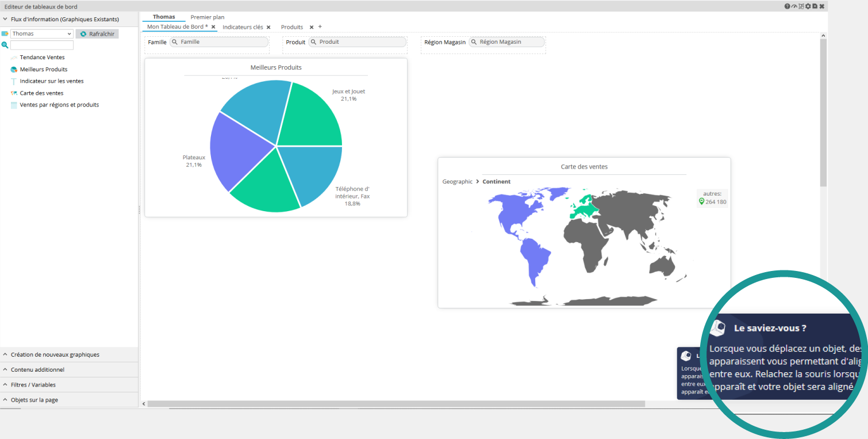The image size is (868, 439).
Task: Click the Ventes par régions table icon
Action: tap(14, 105)
